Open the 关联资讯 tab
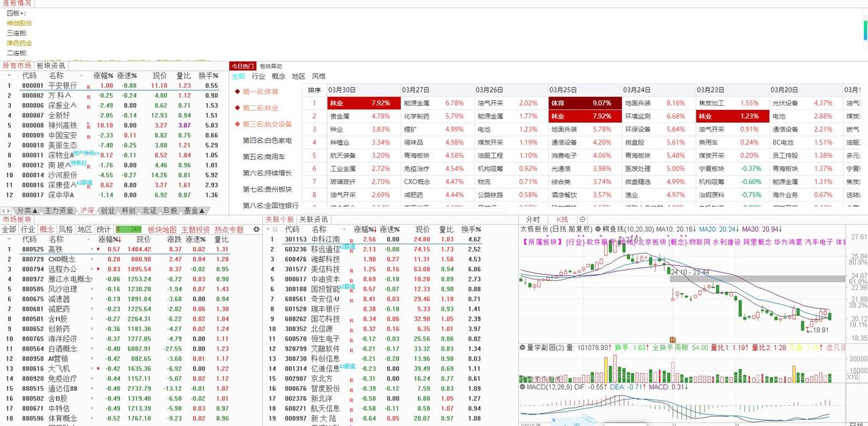The image size is (868, 426). (313, 218)
